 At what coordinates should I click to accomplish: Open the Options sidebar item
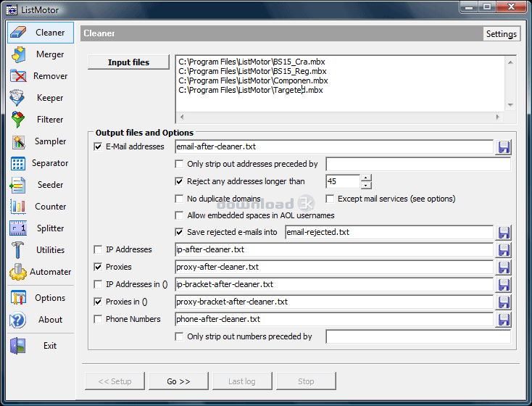pos(40,298)
